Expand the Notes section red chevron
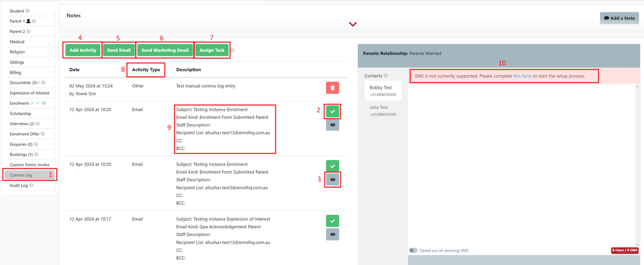The height and width of the screenshot is (265, 644). click(353, 24)
